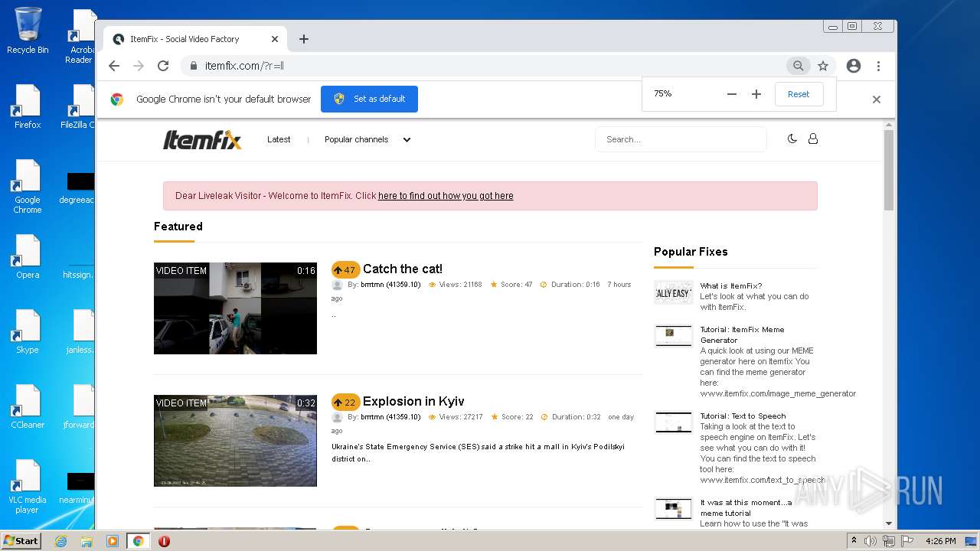Click the 22 upvote badge
980x551 pixels.
(x=345, y=402)
